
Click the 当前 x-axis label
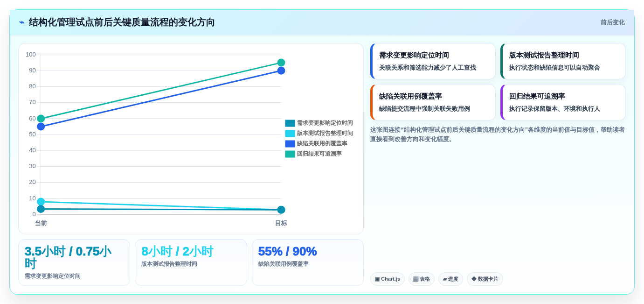pos(41,223)
